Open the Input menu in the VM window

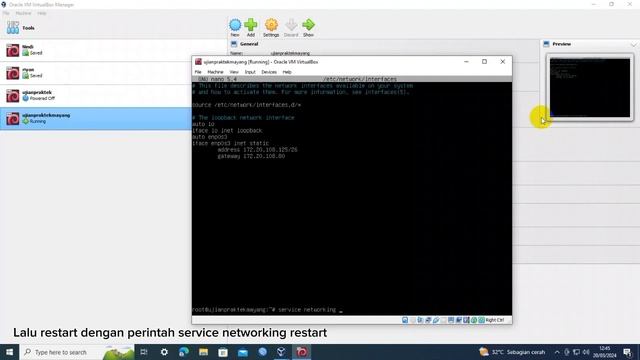pyautogui.click(x=250, y=72)
